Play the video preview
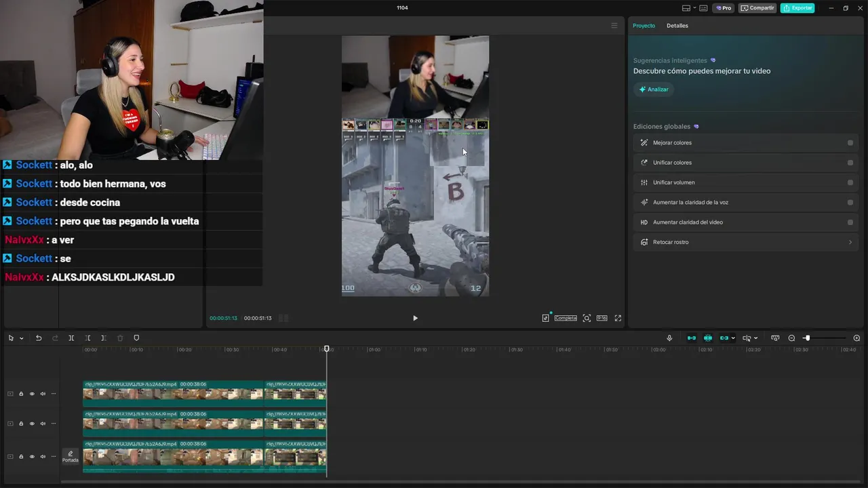Image resolution: width=868 pixels, height=488 pixels. click(415, 318)
